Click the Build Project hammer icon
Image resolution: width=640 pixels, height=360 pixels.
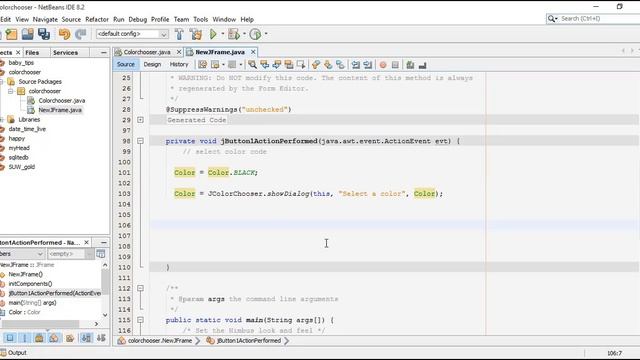179,34
